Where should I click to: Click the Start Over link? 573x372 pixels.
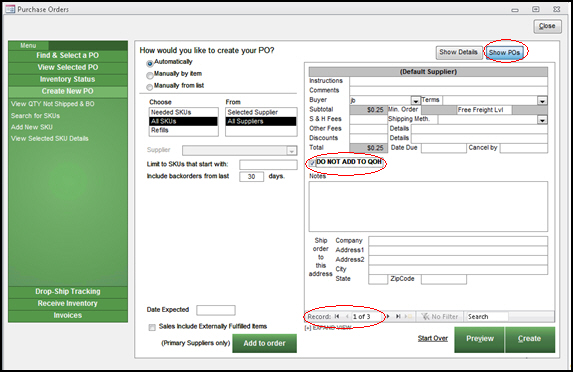[433, 339]
